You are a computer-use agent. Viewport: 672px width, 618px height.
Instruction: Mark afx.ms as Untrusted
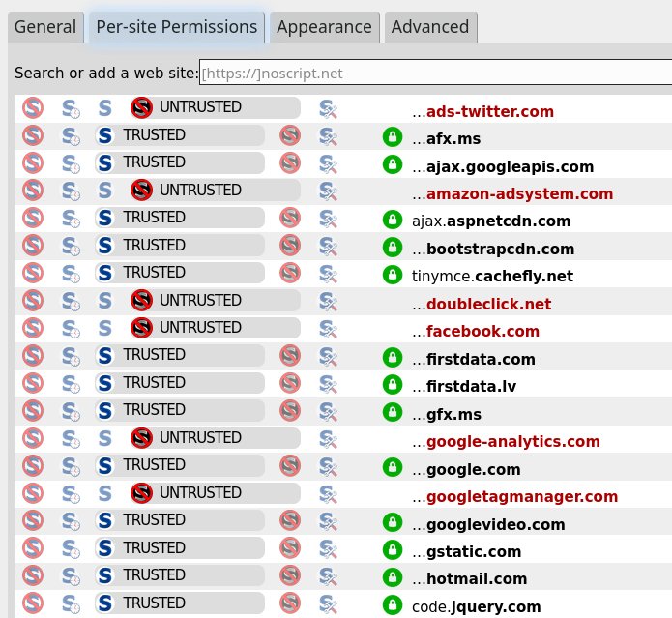pyautogui.click(x=290, y=135)
